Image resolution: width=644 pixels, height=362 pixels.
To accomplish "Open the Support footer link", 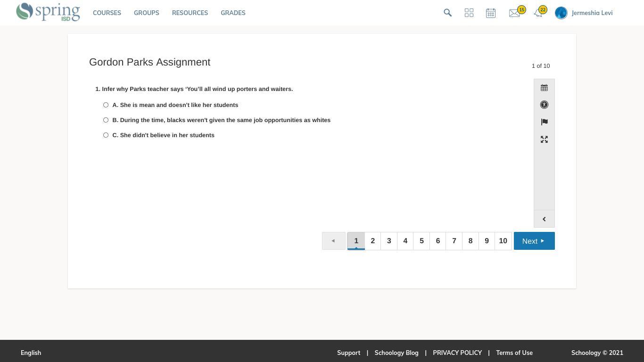I will 348,353.
